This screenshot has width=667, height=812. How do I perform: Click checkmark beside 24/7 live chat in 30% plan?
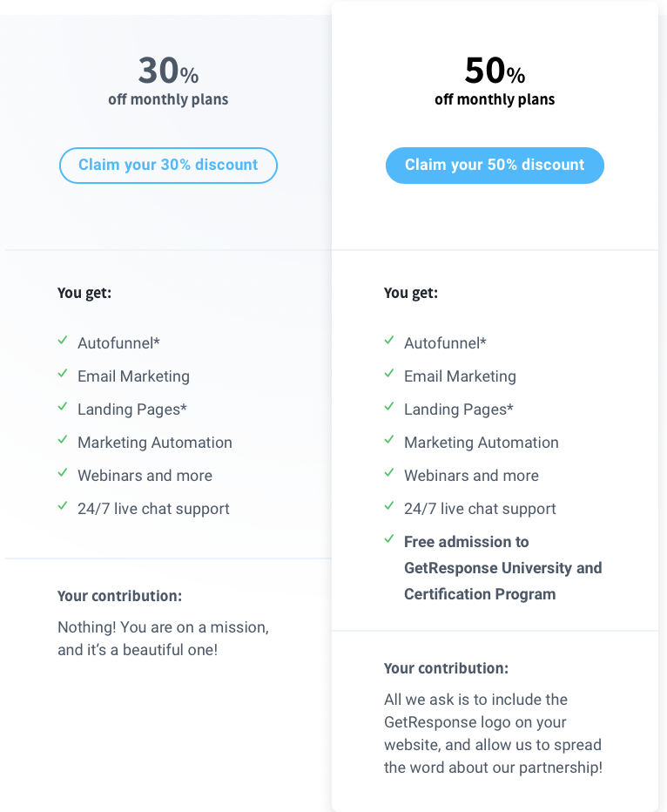63,506
